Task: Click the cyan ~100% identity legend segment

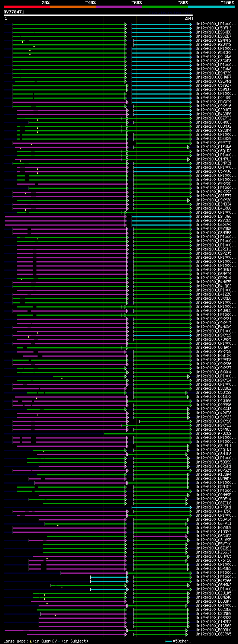Action: point(211,7)
